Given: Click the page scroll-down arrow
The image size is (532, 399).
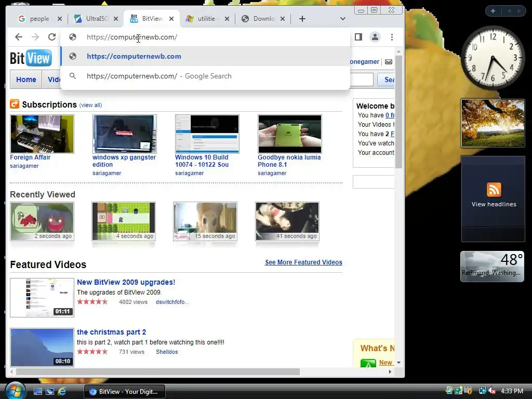Looking at the screenshot, I should pos(398,362).
